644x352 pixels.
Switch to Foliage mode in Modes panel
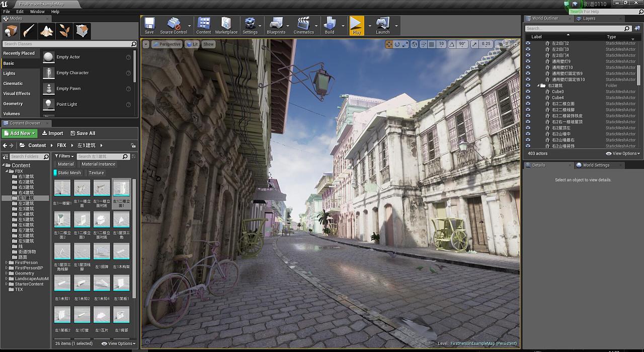point(65,31)
